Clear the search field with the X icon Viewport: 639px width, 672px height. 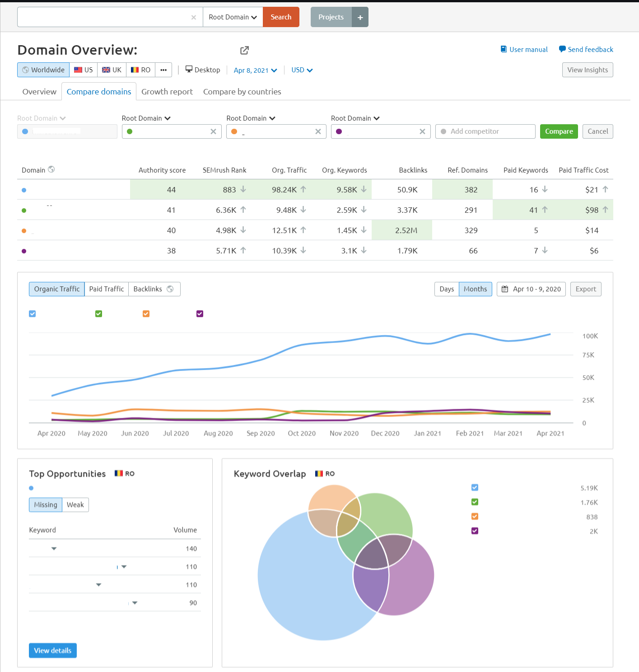click(x=194, y=17)
